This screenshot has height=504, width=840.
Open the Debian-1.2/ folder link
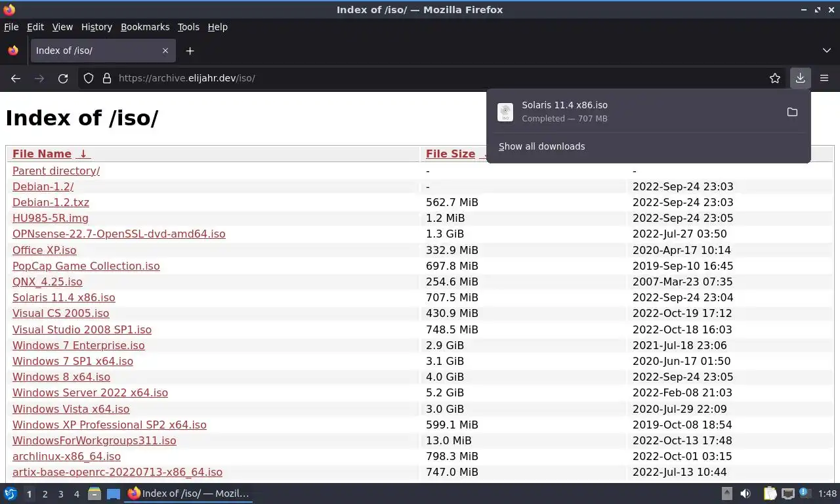tap(43, 186)
